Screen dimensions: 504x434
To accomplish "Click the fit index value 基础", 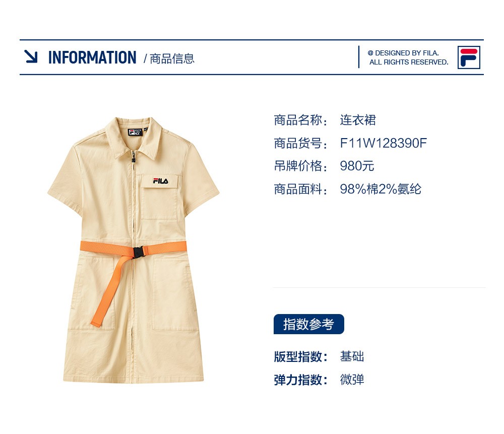I will coord(352,356).
